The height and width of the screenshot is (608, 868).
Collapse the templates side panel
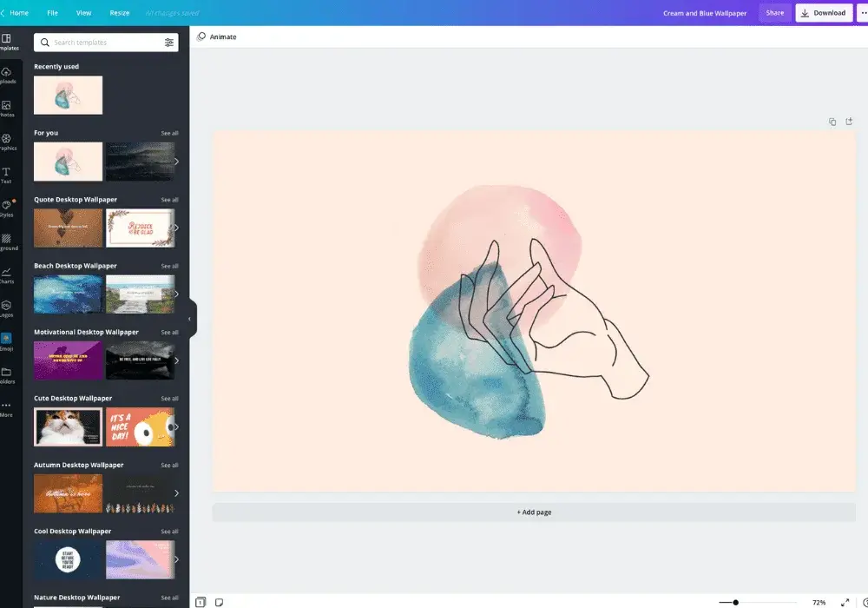[192, 319]
